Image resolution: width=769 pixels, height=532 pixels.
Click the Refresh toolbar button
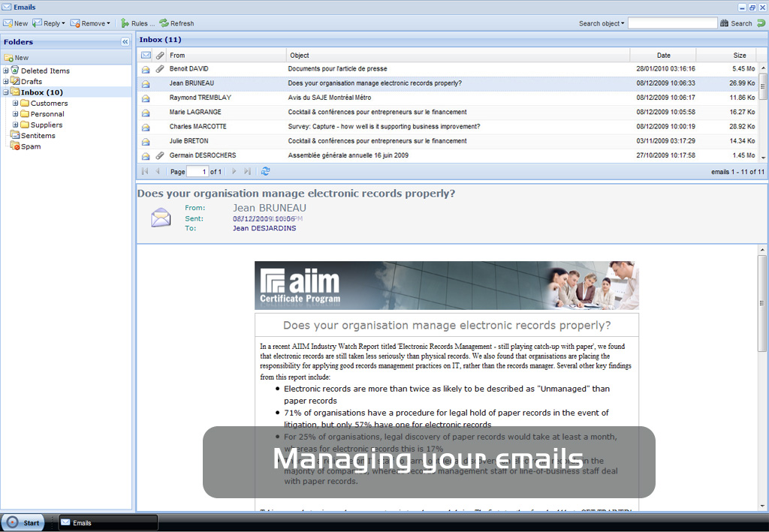coord(176,23)
